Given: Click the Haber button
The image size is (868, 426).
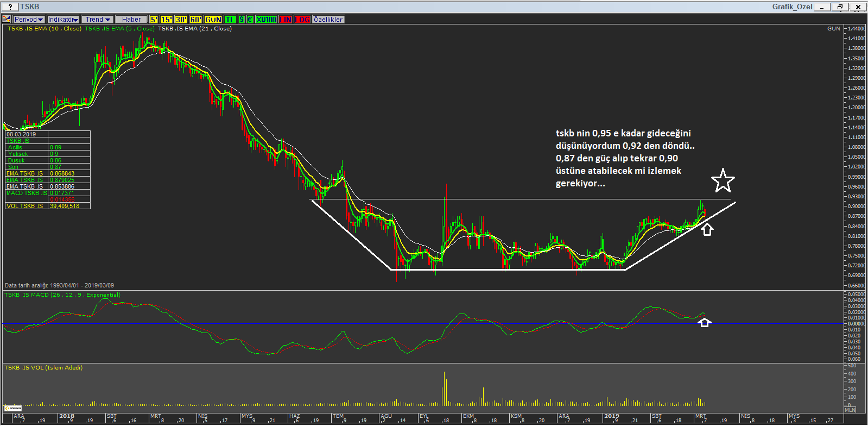Looking at the screenshot, I should pyautogui.click(x=131, y=19).
